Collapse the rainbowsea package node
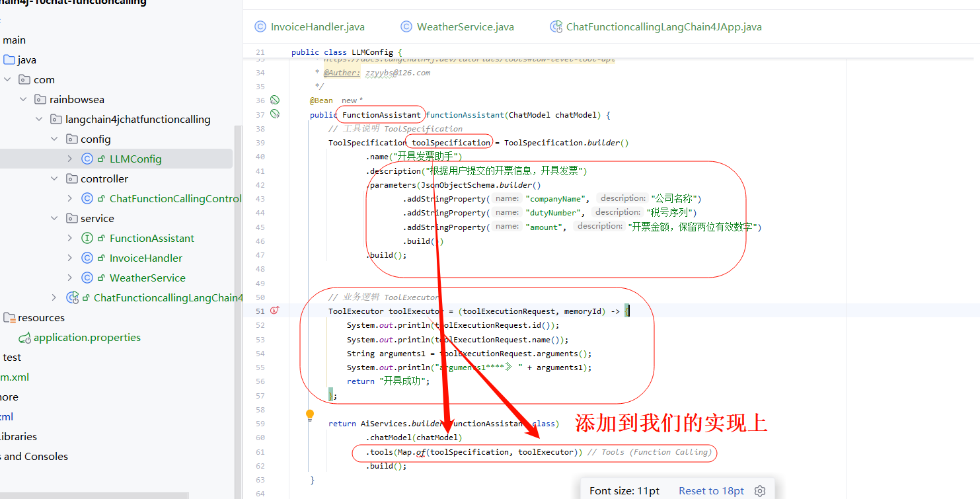The height and width of the screenshot is (499, 980). pyautogui.click(x=23, y=100)
